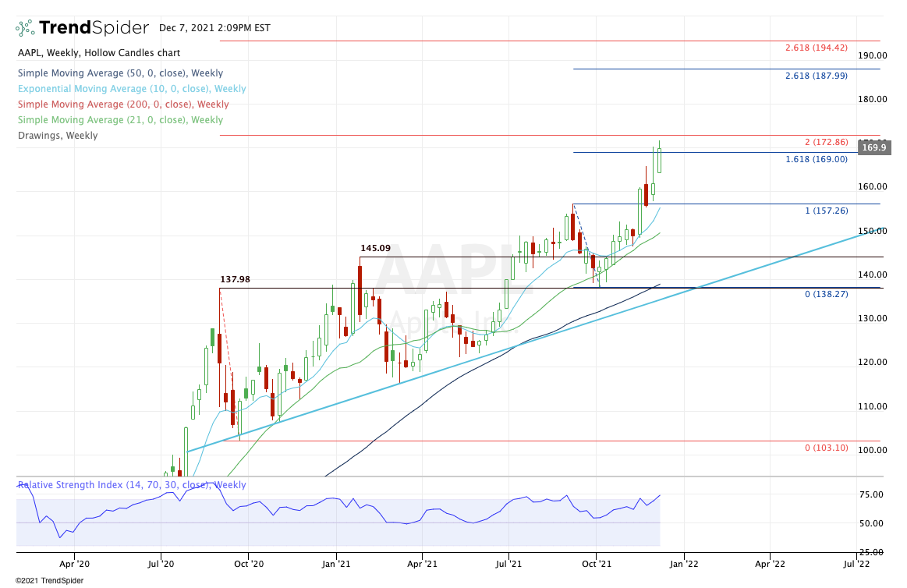This screenshot has width=907, height=588.
Task: Click the Jan '21 date axis label
Action: [x=336, y=564]
